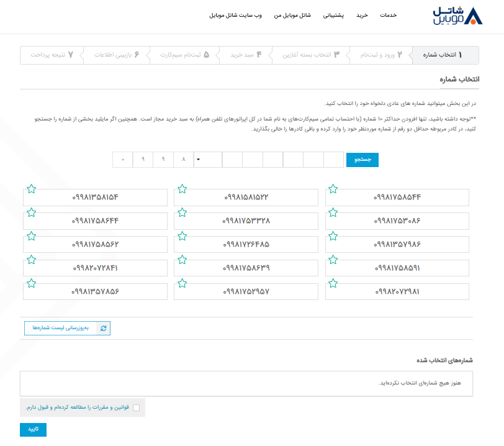Click the prefilled ۸ digit box

(x=184, y=160)
